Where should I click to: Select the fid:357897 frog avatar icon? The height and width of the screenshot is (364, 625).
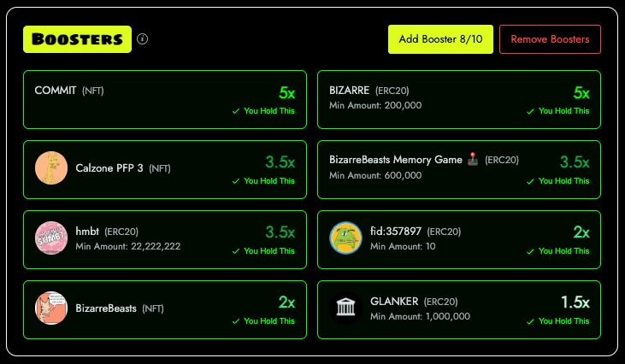coord(345,238)
